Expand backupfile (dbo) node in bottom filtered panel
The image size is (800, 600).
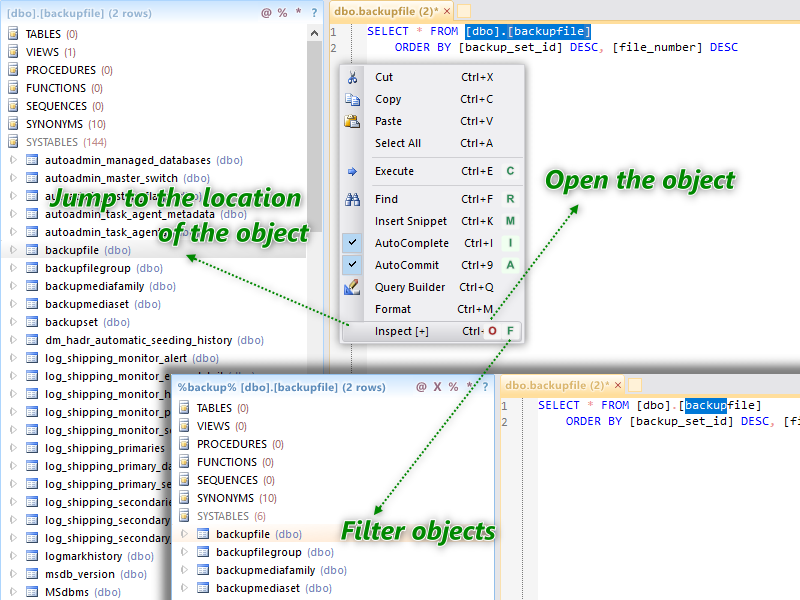point(184,534)
